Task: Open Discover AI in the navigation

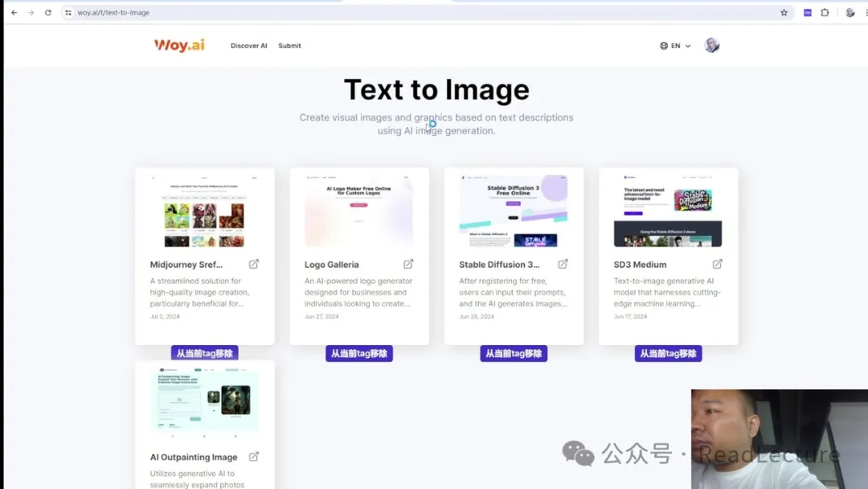Action: click(x=248, y=46)
